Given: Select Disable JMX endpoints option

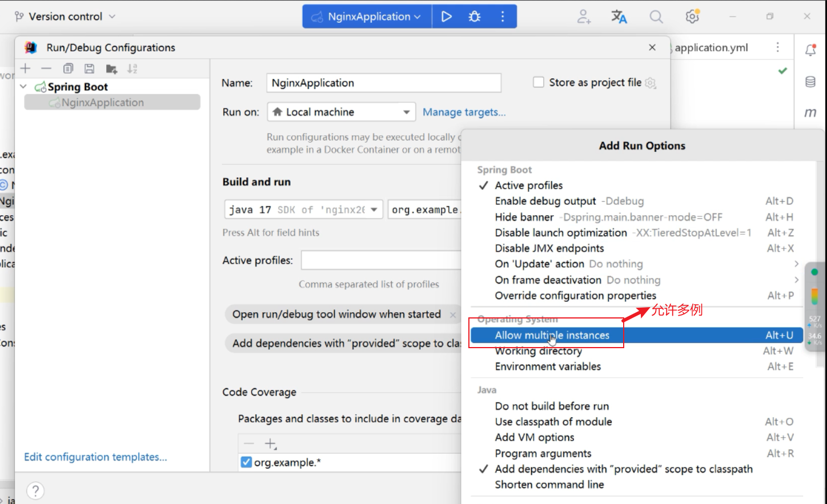Looking at the screenshot, I should [637, 248].
